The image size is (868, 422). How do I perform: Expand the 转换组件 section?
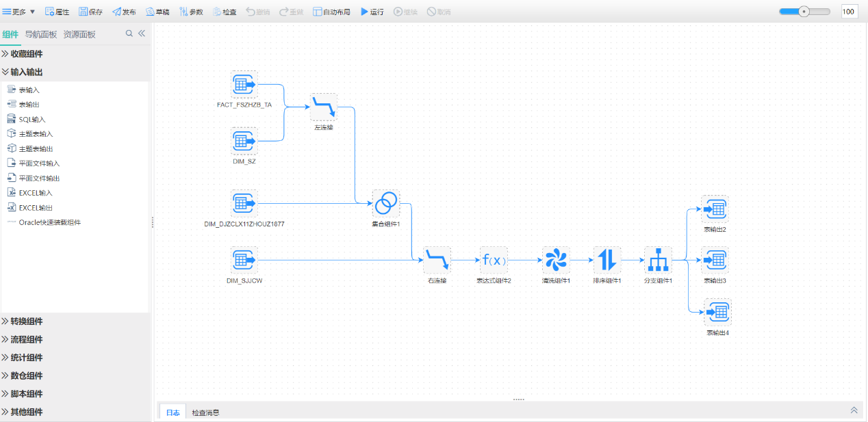(26, 321)
